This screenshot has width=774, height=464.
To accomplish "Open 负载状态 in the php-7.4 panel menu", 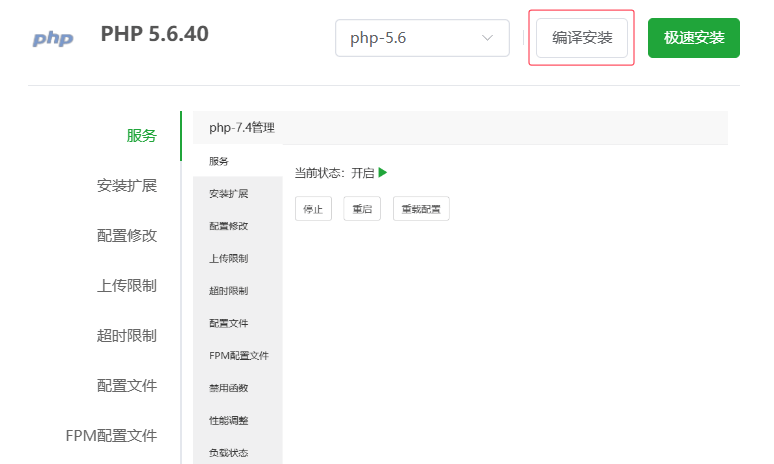I will click(229, 453).
